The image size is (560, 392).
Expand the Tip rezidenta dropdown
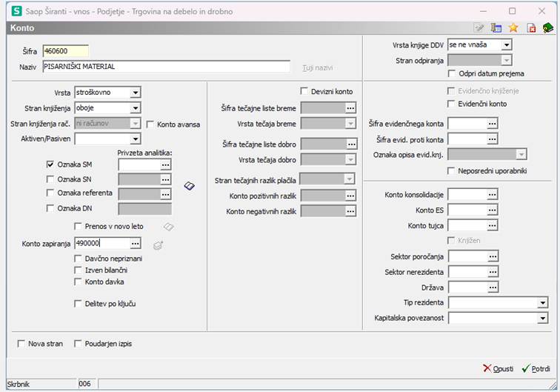[x=542, y=303]
